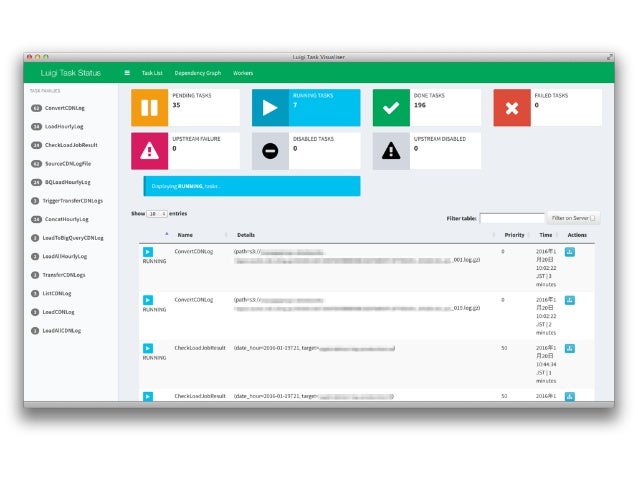The height and width of the screenshot is (479, 638).
Task: Select the blue Running Tasks play icon
Action: [x=270, y=108]
